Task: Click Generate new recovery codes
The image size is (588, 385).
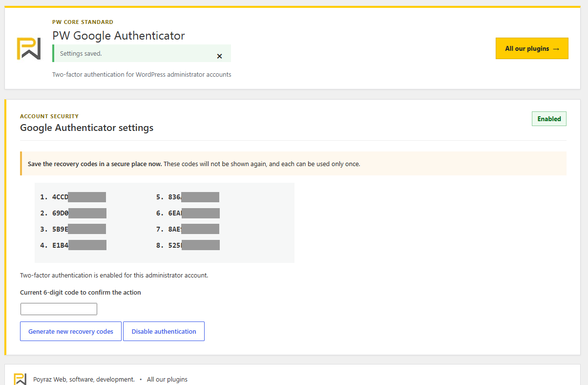Action: (x=71, y=331)
